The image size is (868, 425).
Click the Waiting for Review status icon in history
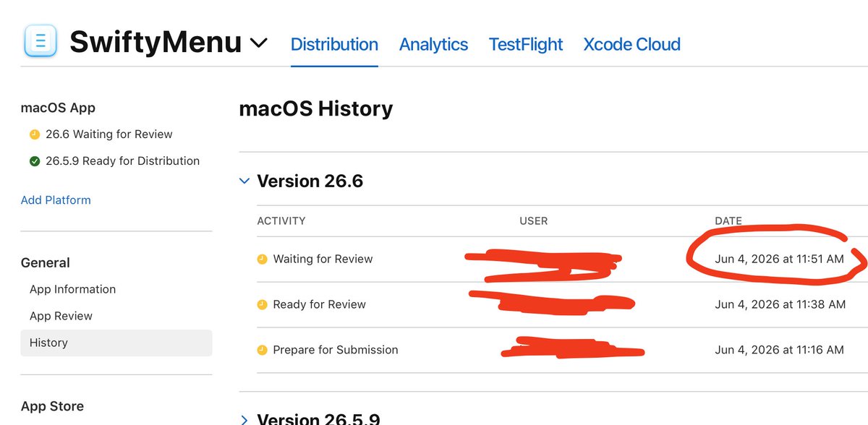tap(262, 259)
